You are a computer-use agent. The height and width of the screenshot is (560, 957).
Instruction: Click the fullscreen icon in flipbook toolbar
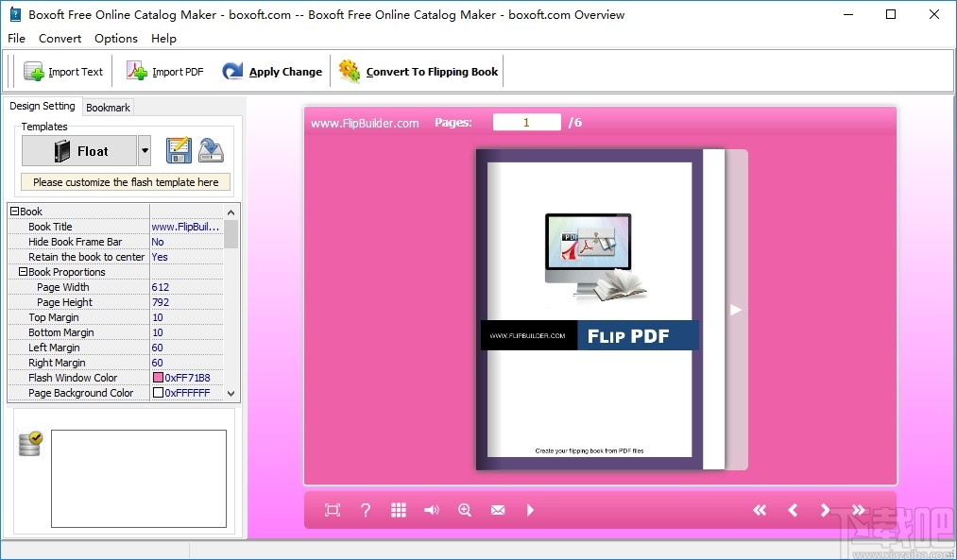tap(332, 510)
